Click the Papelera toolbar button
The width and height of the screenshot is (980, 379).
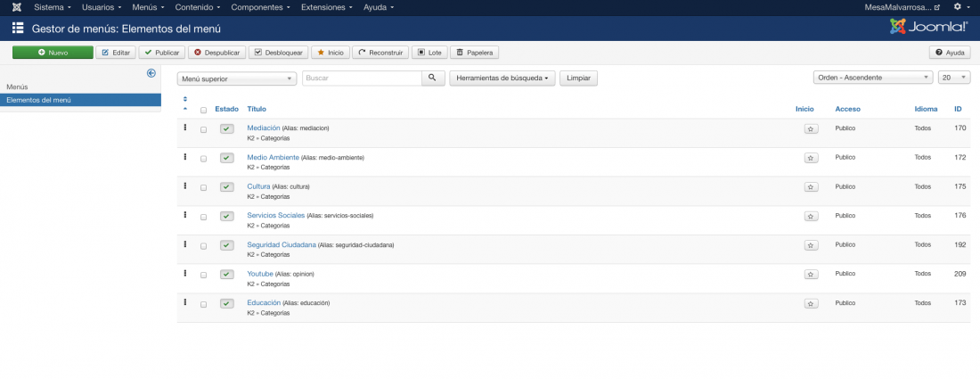coord(474,53)
